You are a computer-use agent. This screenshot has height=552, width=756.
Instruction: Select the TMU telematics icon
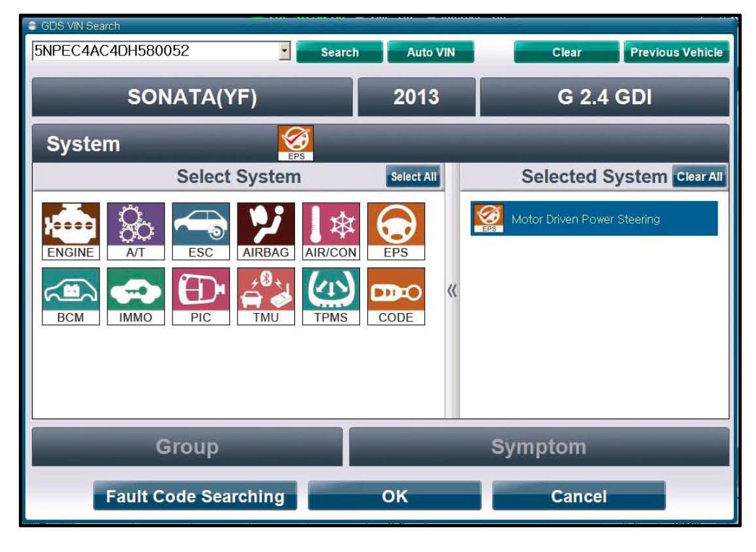pos(266,296)
